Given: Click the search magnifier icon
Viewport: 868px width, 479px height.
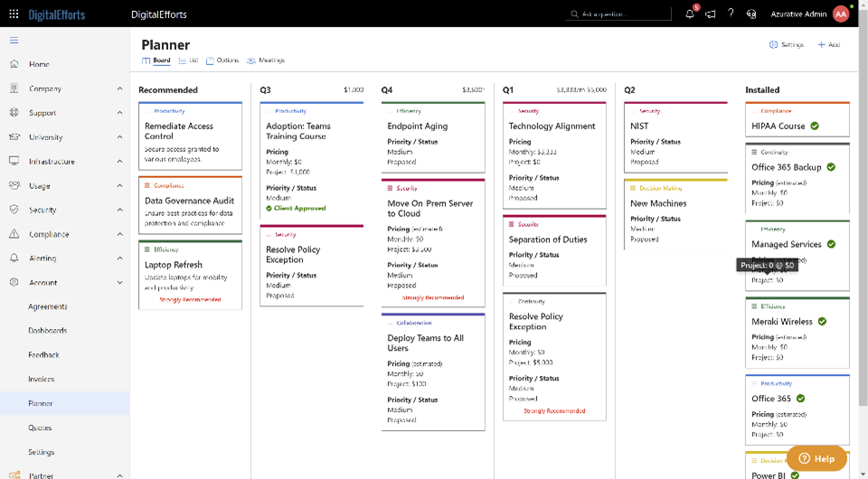Looking at the screenshot, I should 575,14.
